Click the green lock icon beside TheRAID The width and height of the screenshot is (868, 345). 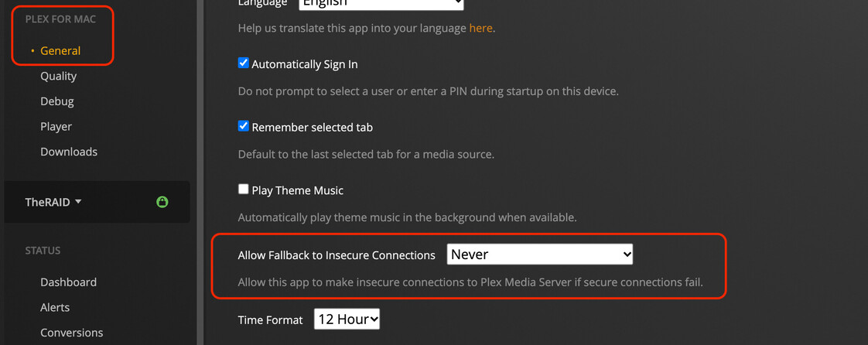tap(162, 202)
